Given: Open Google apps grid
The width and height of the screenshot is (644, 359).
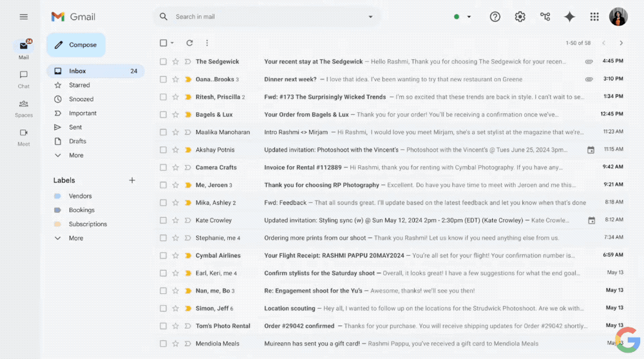Looking at the screenshot, I should click(x=594, y=17).
